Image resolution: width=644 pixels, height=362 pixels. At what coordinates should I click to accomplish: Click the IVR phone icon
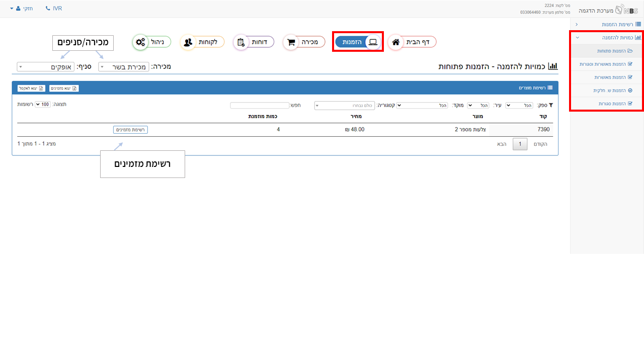click(x=48, y=9)
